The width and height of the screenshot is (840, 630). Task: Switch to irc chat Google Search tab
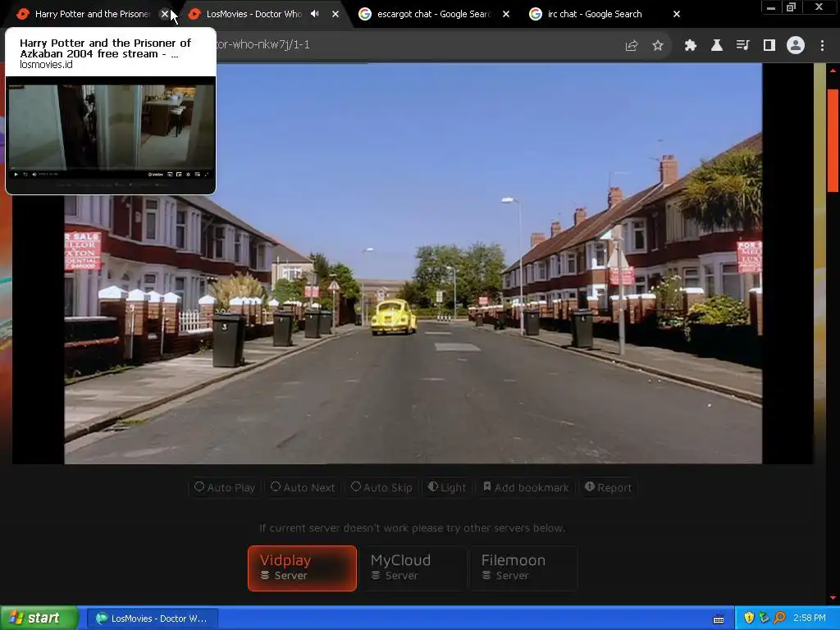point(595,14)
